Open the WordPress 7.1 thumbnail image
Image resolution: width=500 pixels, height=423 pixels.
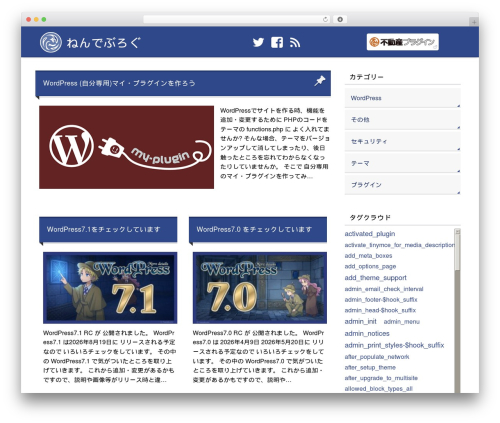tap(110, 288)
